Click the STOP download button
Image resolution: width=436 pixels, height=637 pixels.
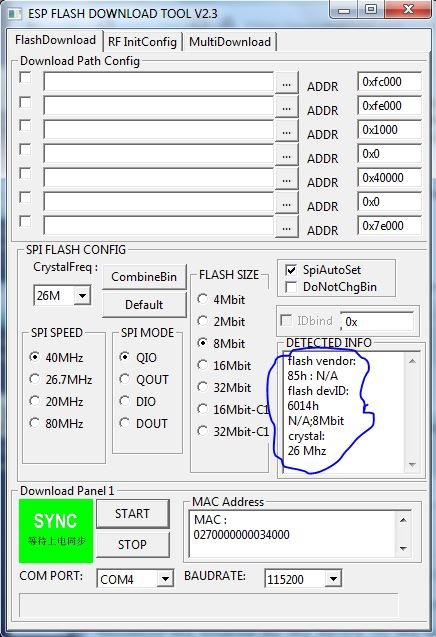click(132, 544)
